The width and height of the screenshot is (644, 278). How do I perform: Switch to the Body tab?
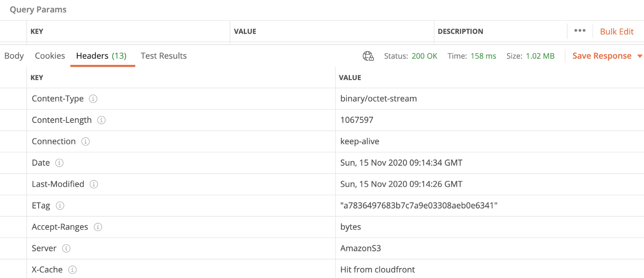pos(14,56)
